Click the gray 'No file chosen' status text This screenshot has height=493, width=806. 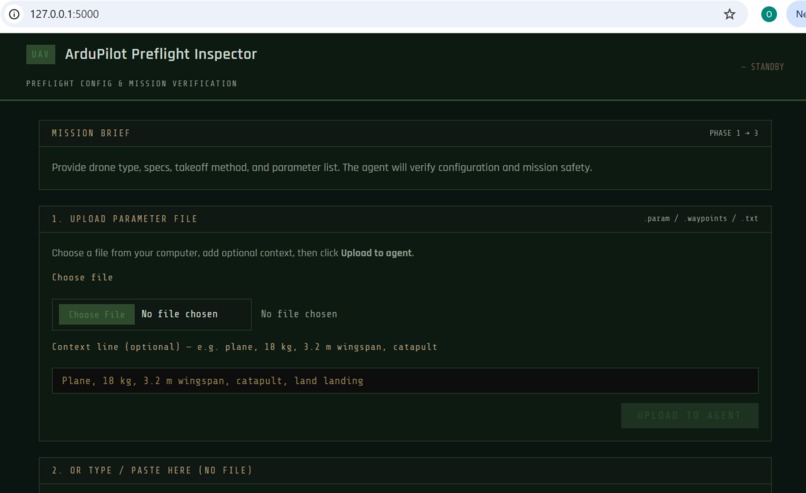299,314
